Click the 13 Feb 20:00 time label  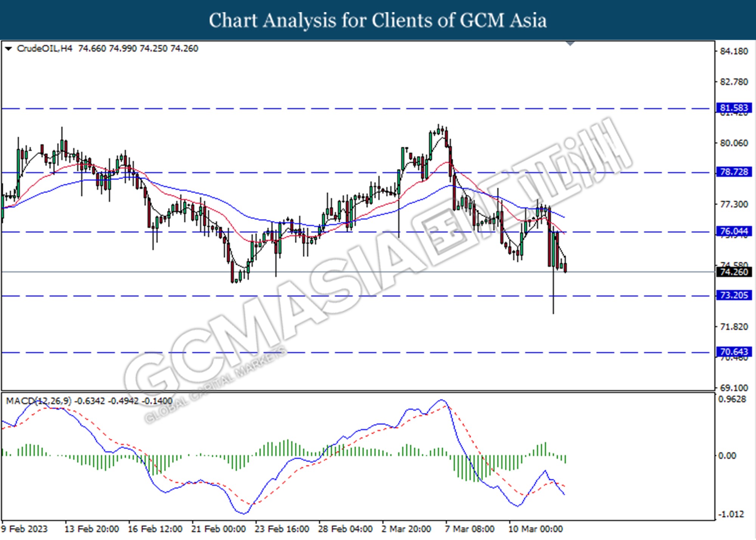coord(91,529)
